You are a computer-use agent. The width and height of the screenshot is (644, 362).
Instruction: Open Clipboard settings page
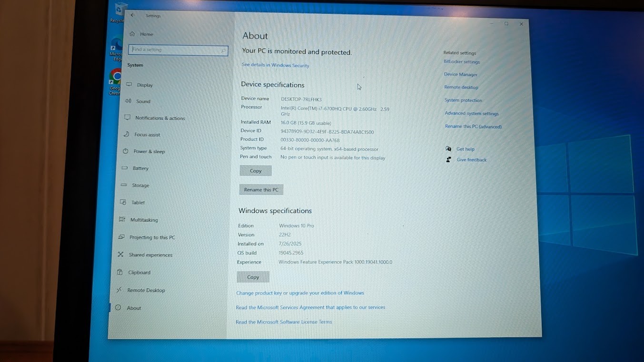tap(139, 273)
